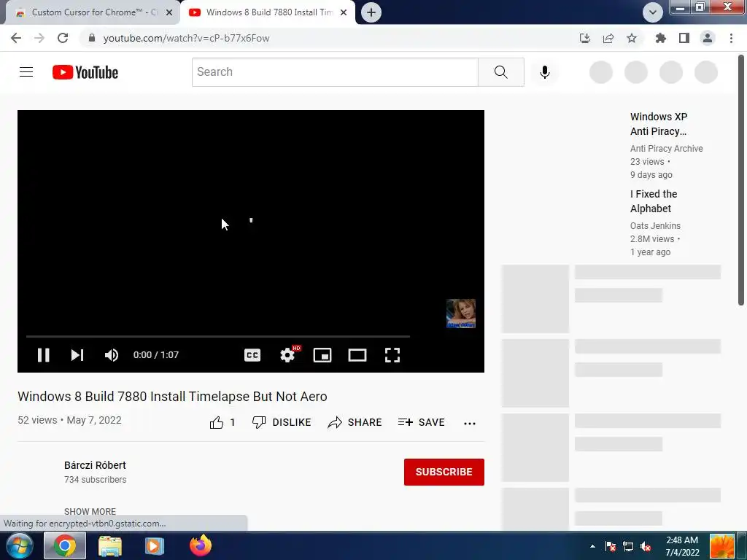Open YouTube hamburger guide menu
This screenshot has width=747, height=560.
(26, 72)
